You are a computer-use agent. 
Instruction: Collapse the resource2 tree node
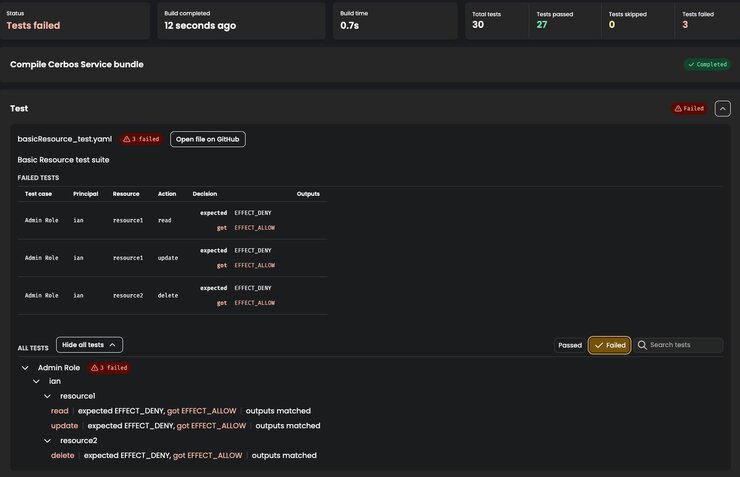tap(47, 441)
